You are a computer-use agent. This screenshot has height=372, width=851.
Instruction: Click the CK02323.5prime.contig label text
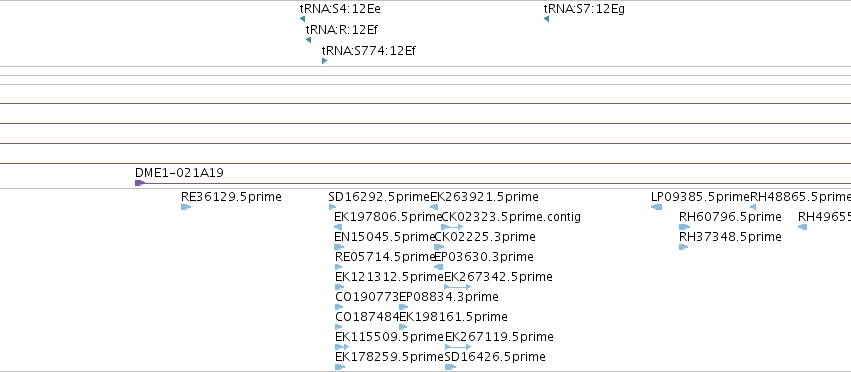click(511, 217)
